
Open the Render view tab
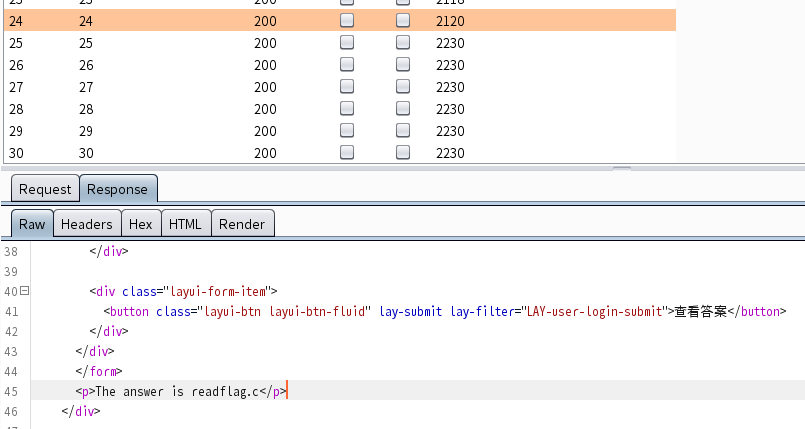pos(242,224)
